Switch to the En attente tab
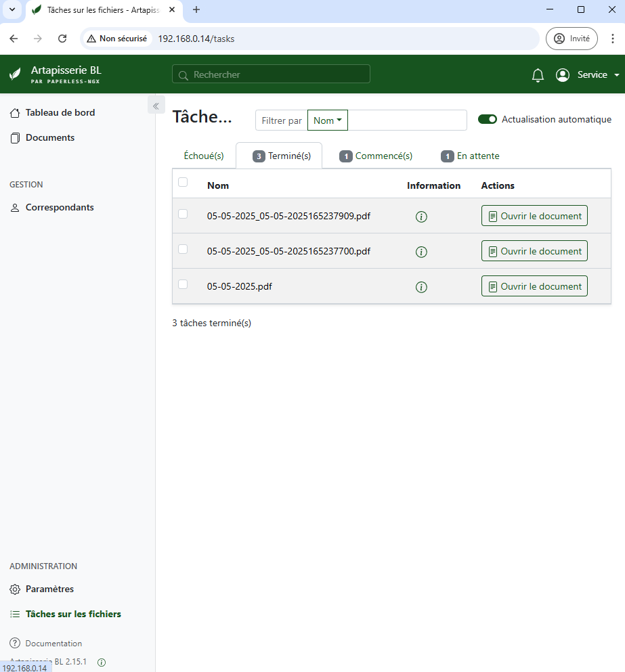The height and width of the screenshot is (672, 625). 471,156
